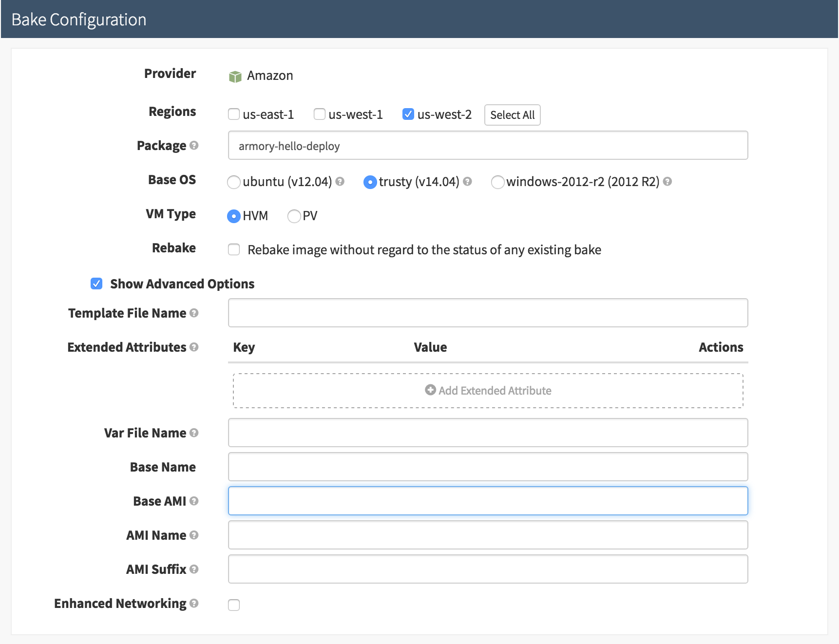Toggle the Rebake image checkbox

point(234,250)
